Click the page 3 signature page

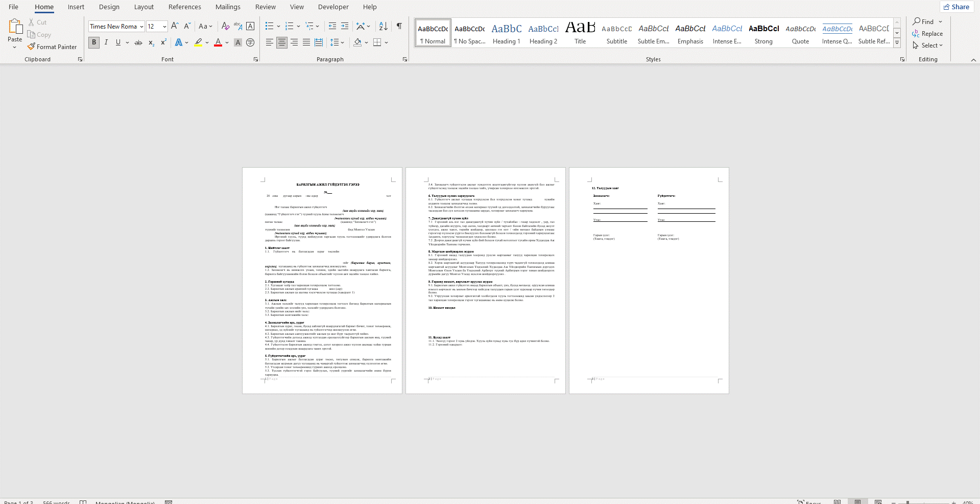pos(649,281)
